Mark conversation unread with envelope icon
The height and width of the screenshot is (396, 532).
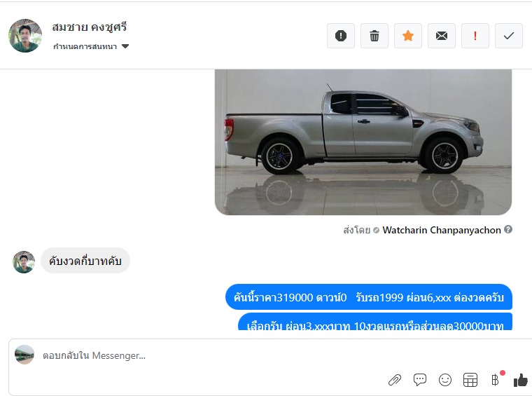(x=442, y=36)
